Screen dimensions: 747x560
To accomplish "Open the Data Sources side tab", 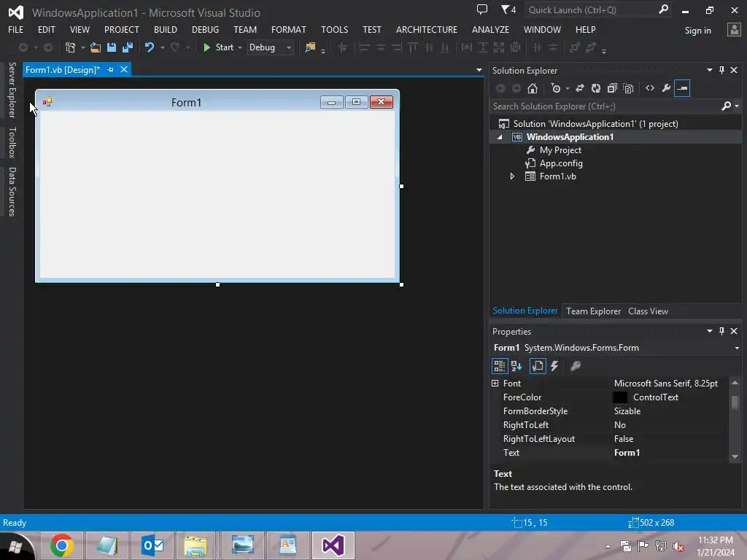I will (12, 192).
